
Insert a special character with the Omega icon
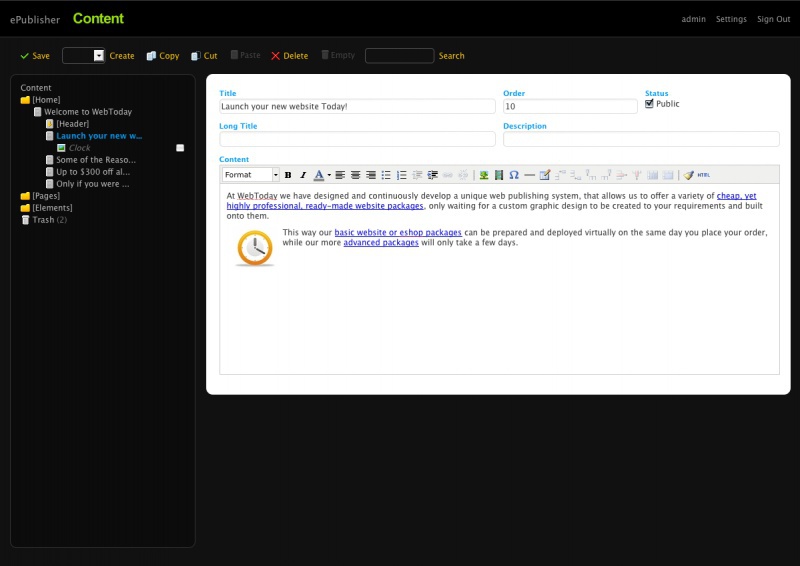(514, 175)
